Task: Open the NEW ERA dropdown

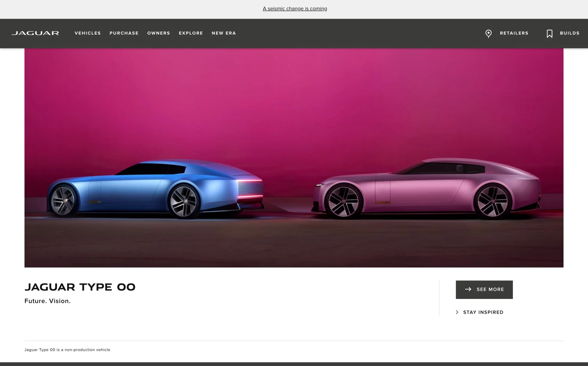Action: coord(224,33)
